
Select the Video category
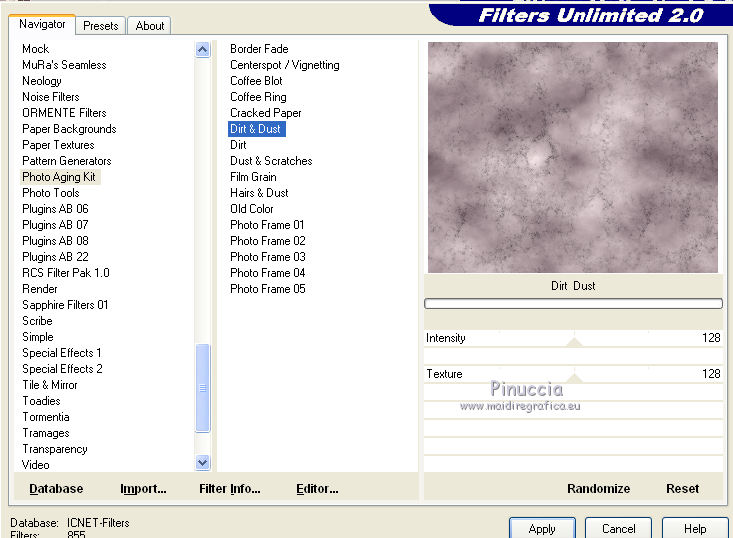click(x=36, y=465)
